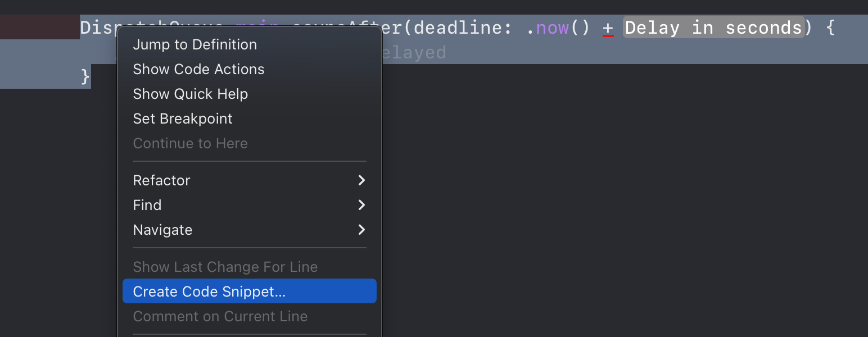Image resolution: width=868 pixels, height=337 pixels.
Task: Click the Navigate menu label
Action: click(162, 230)
